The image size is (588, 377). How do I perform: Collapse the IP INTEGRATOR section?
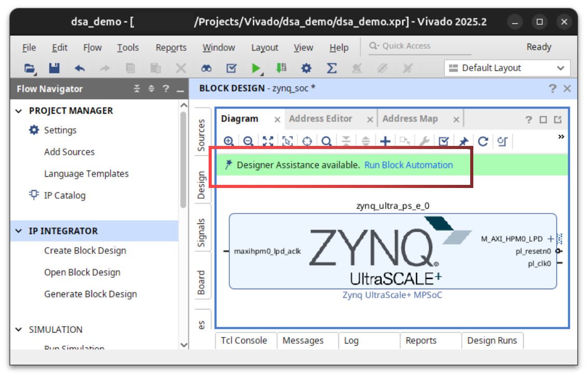pos(19,231)
